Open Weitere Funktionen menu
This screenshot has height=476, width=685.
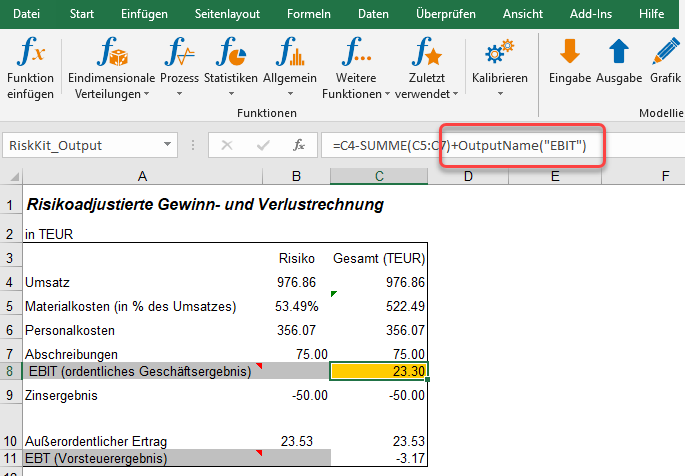click(x=356, y=69)
